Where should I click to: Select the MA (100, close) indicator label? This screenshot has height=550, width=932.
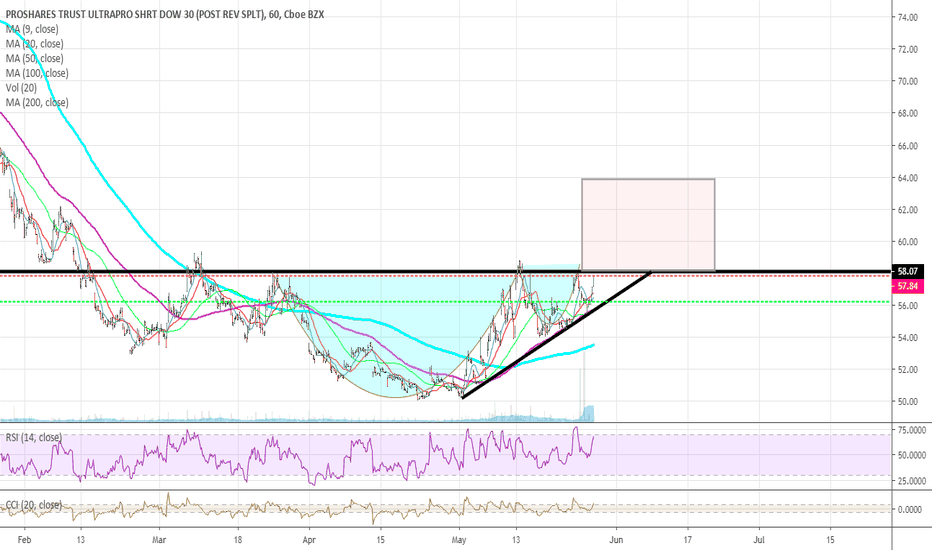[x=37, y=73]
